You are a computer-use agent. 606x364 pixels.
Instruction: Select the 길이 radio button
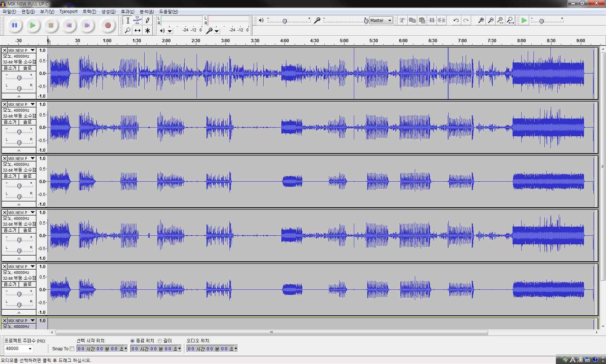pyautogui.click(x=160, y=341)
